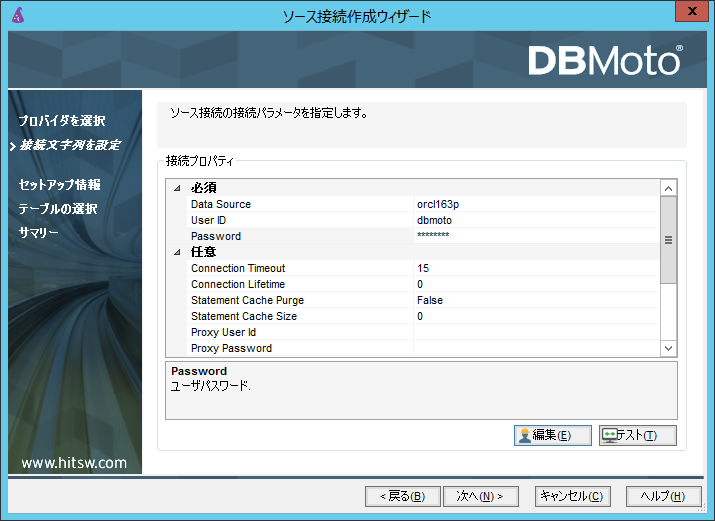Collapse the 任意 property category
Image resolution: width=715 pixels, height=521 pixels.
coord(177,252)
